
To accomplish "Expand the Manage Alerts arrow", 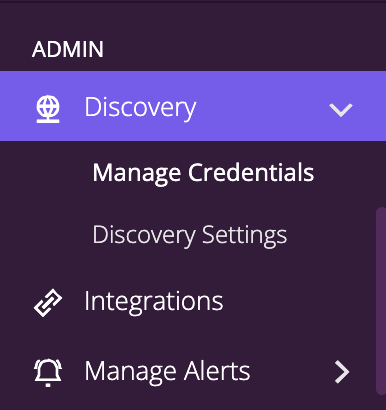I will [x=342, y=372].
